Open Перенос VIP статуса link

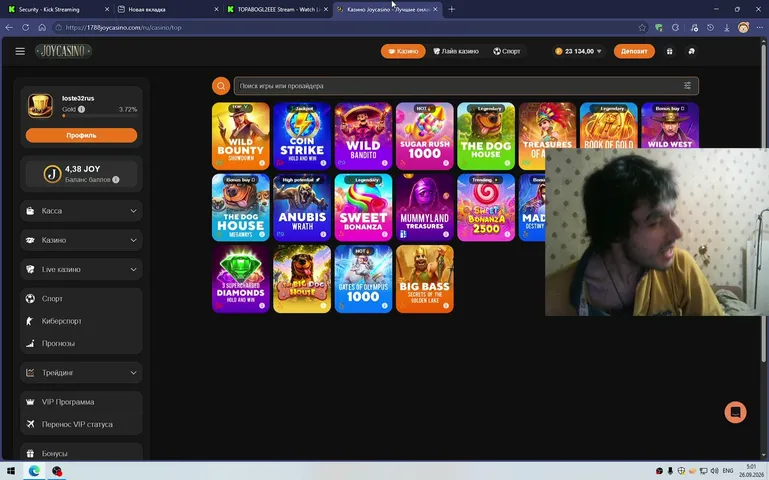81,424
